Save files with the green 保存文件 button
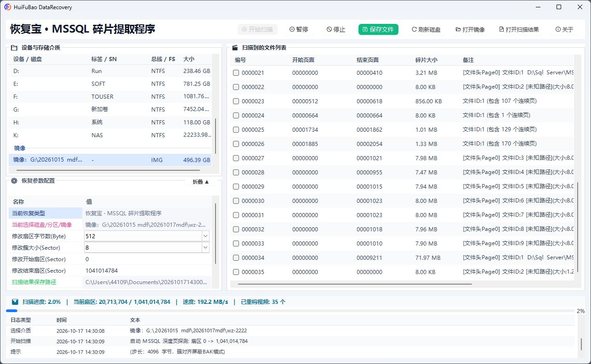Image resolution: width=591 pixels, height=364 pixels. pyautogui.click(x=378, y=29)
